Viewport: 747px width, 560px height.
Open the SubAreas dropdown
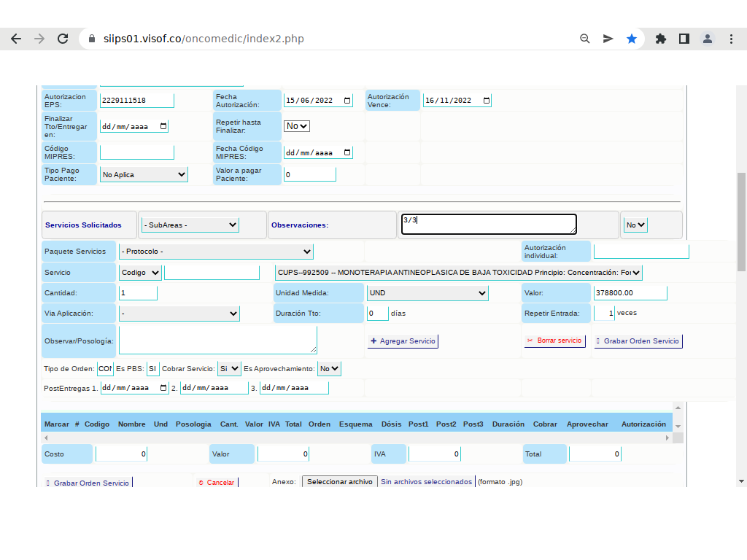190,225
